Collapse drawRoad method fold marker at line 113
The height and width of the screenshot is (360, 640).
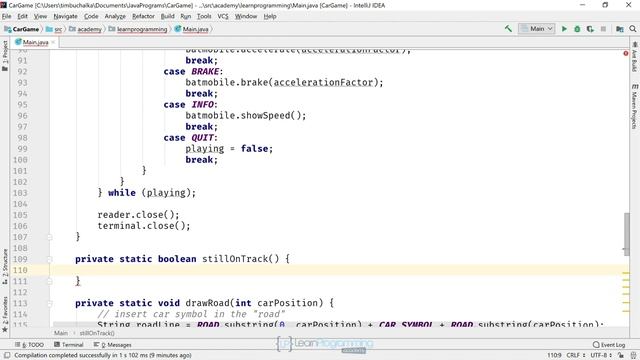tap(50, 303)
